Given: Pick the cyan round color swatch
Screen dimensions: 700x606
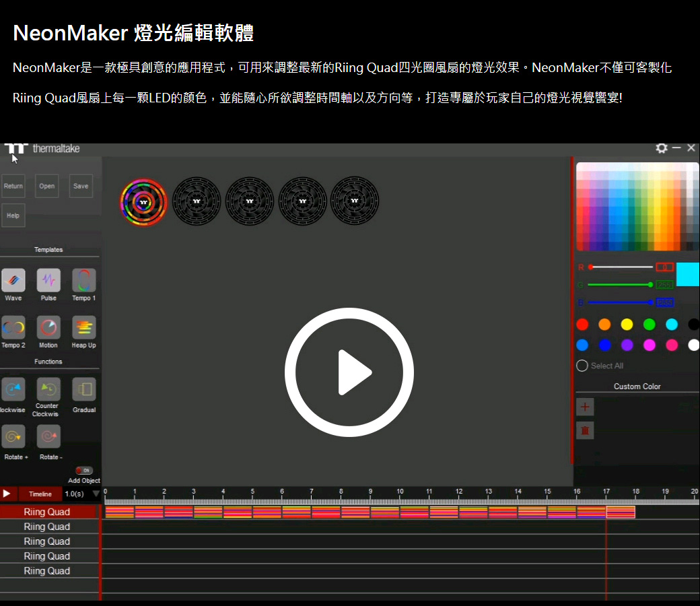Looking at the screenshot, I should (672, 325).
